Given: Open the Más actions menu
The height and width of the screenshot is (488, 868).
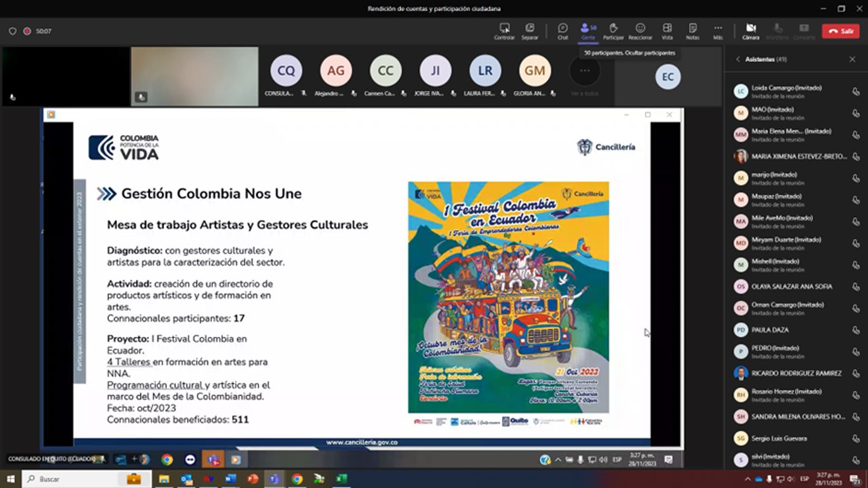Looking at the screenshot, I should 717,31.
